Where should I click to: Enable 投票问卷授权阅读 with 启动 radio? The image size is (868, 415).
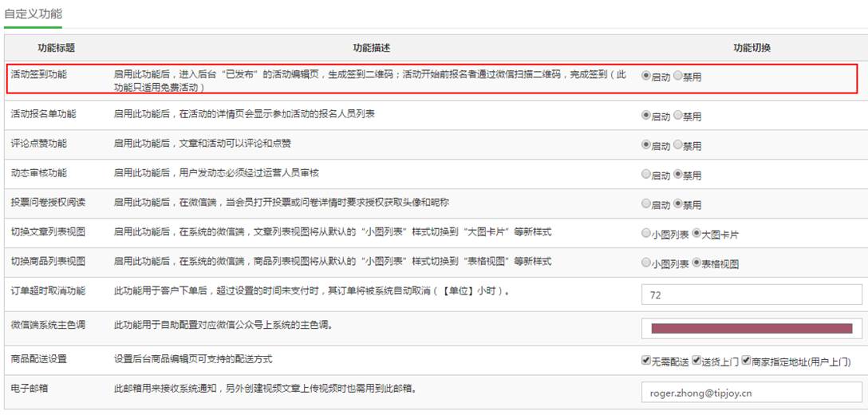click(646, 204)
